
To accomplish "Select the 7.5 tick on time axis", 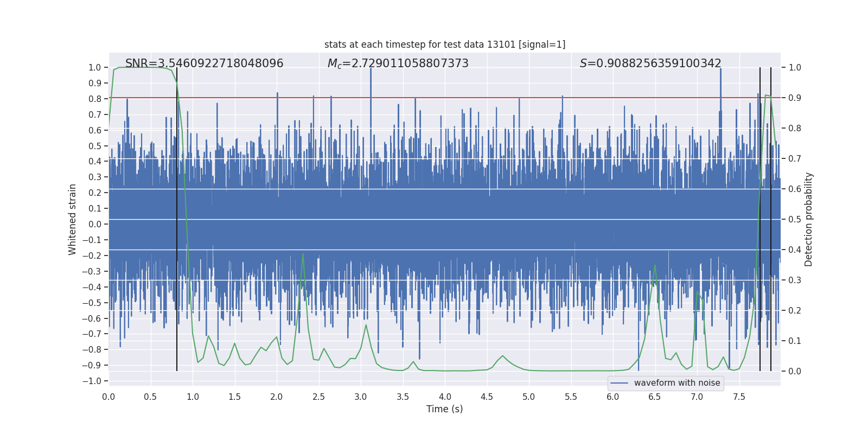I will coord(739,397).
